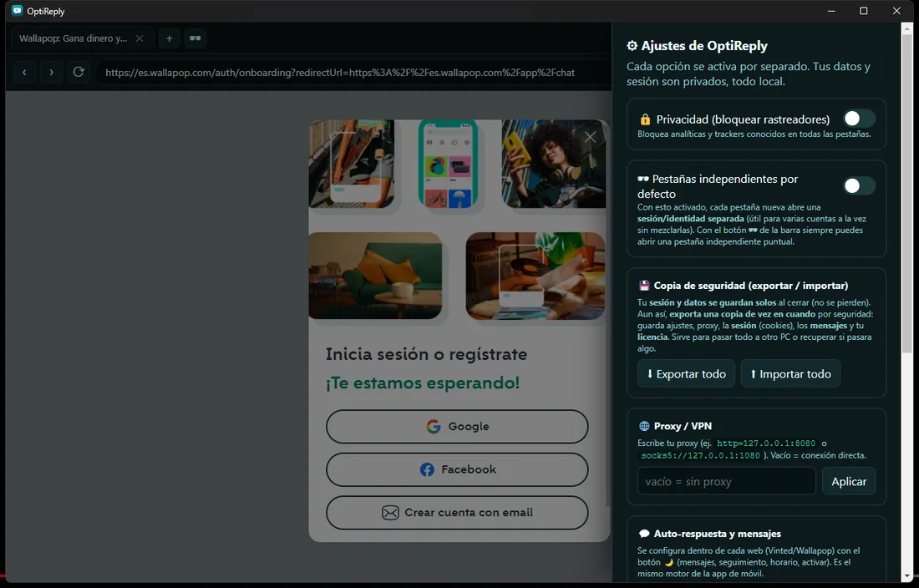Dismiss the Wallapop login dialog
The image size is (919, 588).
[590, 137]
